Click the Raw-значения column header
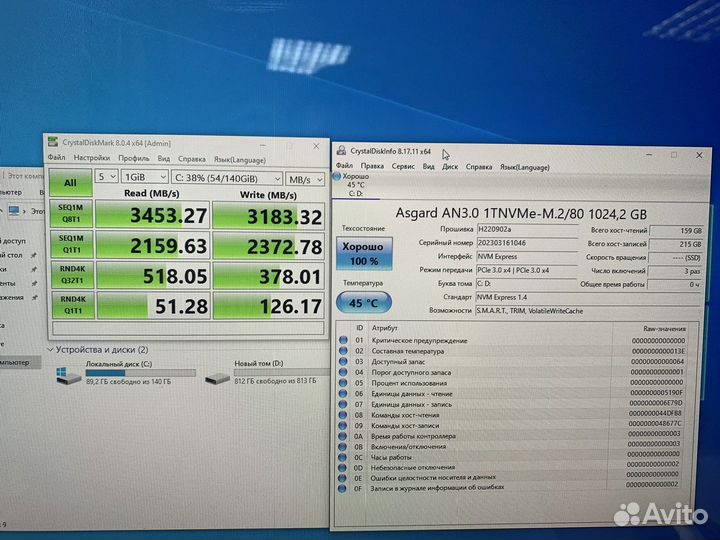The height and width of the screenshot is (540, 720). click(664, 329)
